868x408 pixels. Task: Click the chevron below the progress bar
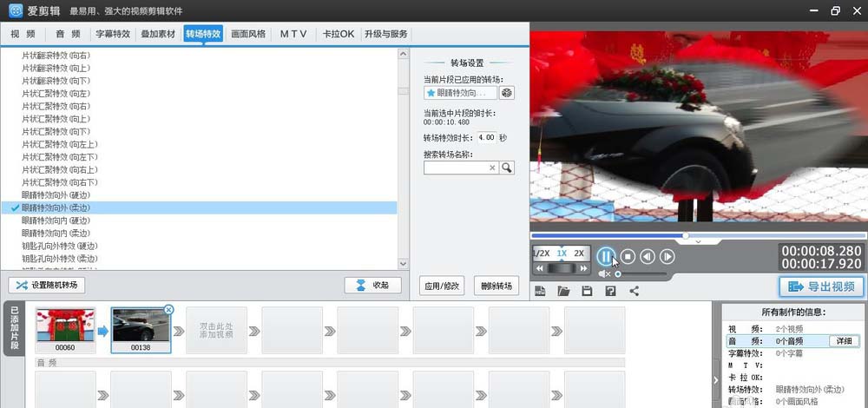point(698,242)
